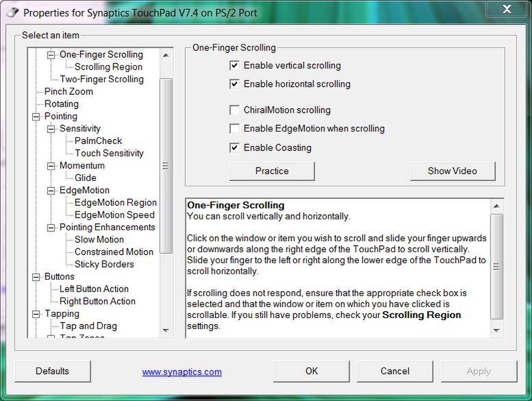The height and width of the screenshot is (401, 532).
Task: Click the down arrow of the tree scrollbar
Action: coord(166,330)
